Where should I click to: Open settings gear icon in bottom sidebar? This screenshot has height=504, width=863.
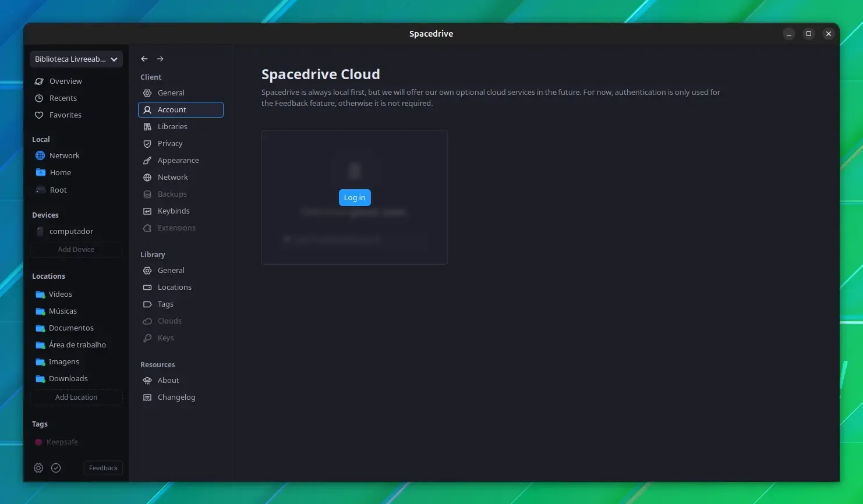38,468
